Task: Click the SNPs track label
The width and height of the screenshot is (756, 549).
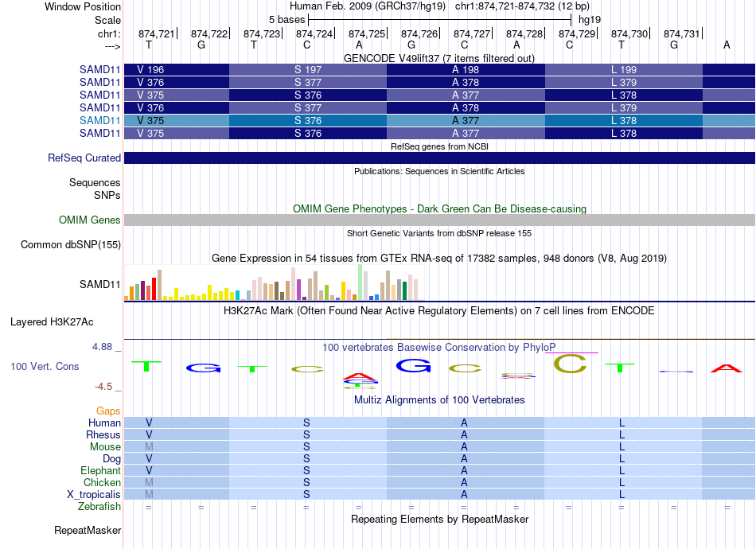Action: pos(107,195)
